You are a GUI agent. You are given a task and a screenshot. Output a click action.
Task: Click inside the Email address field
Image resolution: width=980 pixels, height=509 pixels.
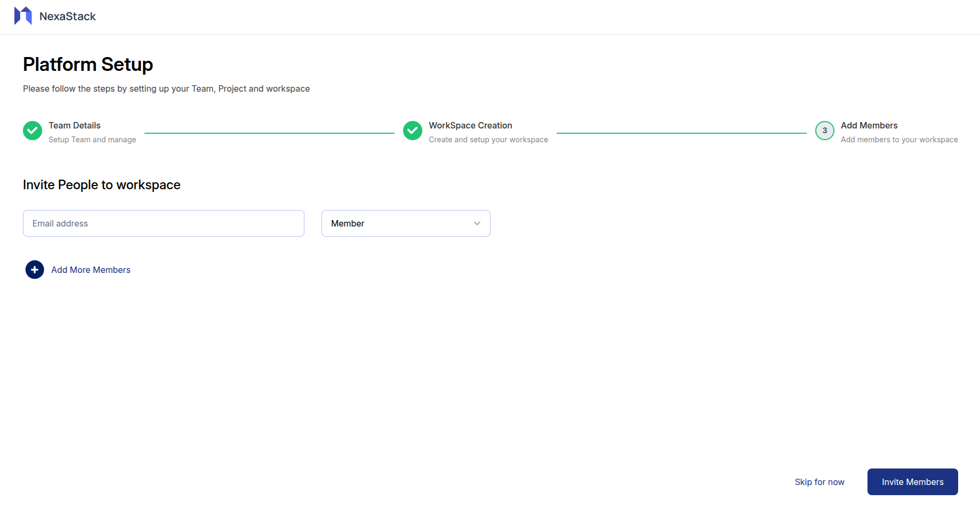pos(163,223)
